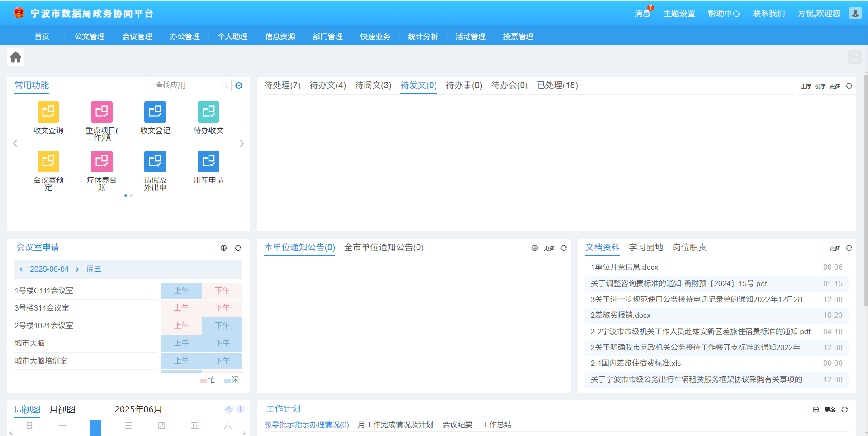868x436 pixels.
Task: Go to next page of common apps
Action: pyautogui.click(x=242, y=144)
